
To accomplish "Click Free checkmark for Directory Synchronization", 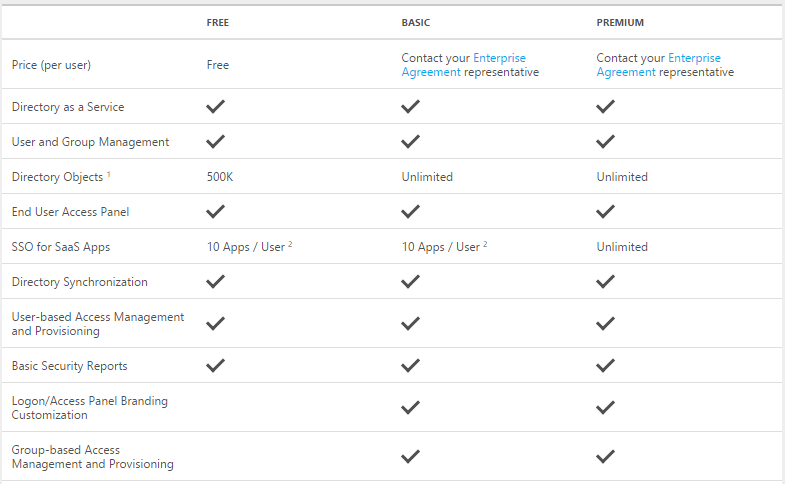I will coord(216,282).
